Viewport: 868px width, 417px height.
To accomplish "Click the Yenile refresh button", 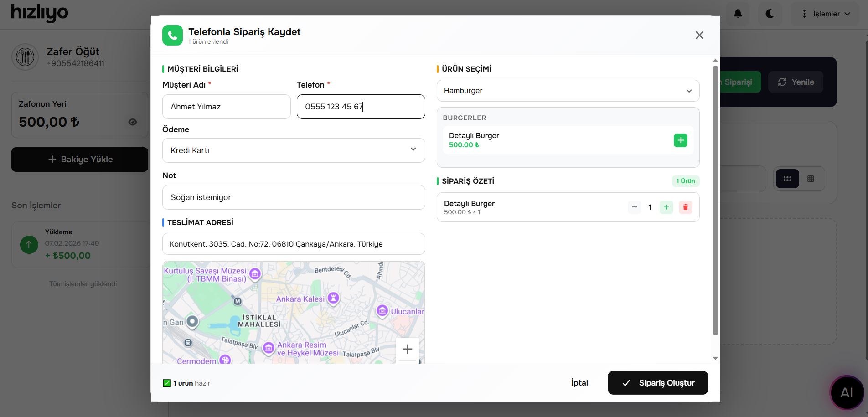I will (x=796, y=82).
